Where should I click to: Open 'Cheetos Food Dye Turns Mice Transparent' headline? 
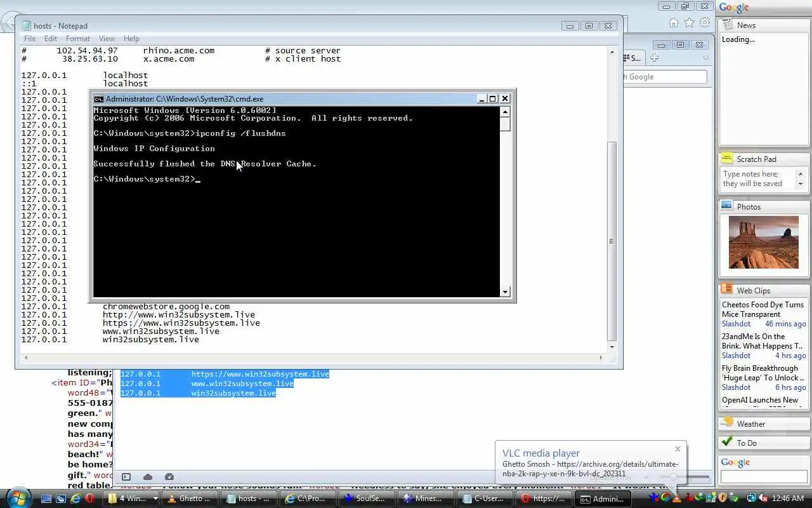click(763, 309)
